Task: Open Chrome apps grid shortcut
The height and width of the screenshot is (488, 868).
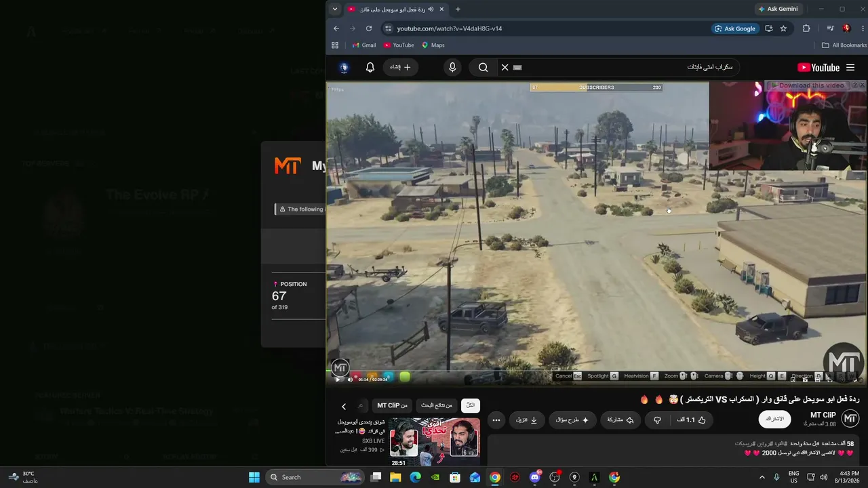Action: (335, 45)
